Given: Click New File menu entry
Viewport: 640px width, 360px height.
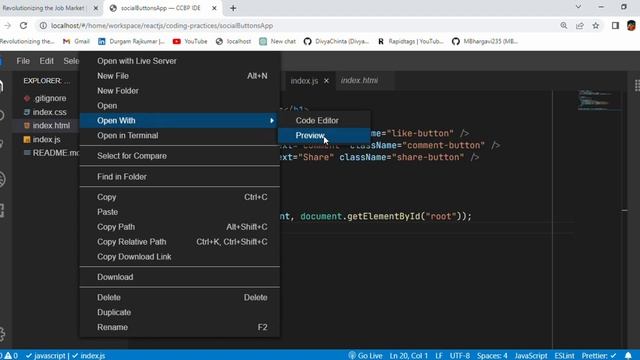Looking at the screenshot, I should point(180,76).
